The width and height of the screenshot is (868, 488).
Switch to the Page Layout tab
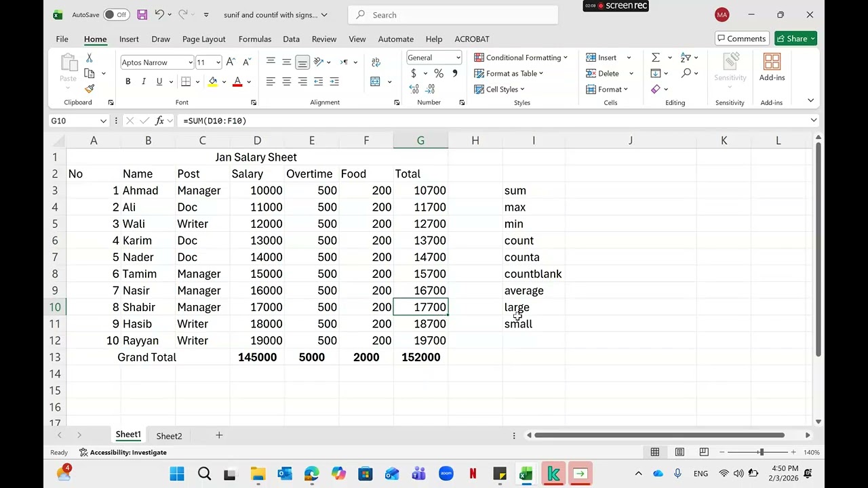pos(203,39)
